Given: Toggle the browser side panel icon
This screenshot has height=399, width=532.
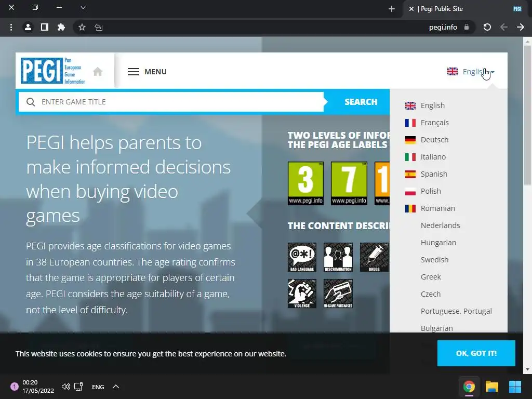Looking at the screenshot, I should 45,27.
